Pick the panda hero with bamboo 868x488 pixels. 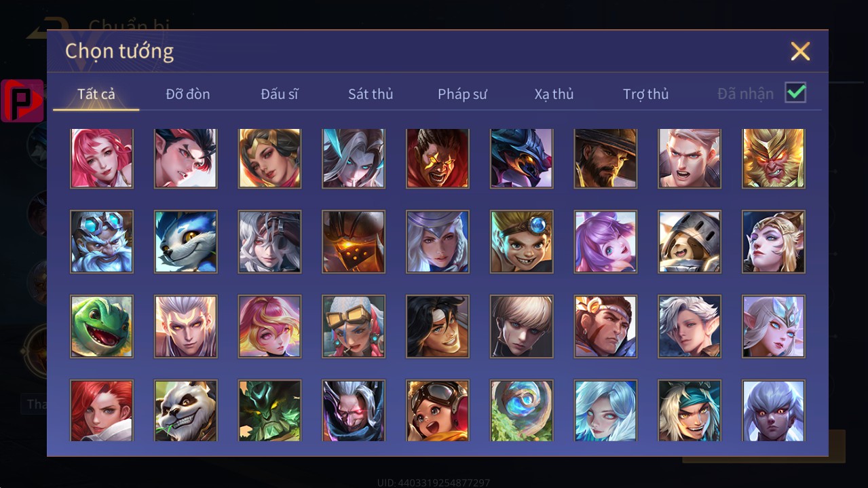pyautogui.click(x=186, y=410)
